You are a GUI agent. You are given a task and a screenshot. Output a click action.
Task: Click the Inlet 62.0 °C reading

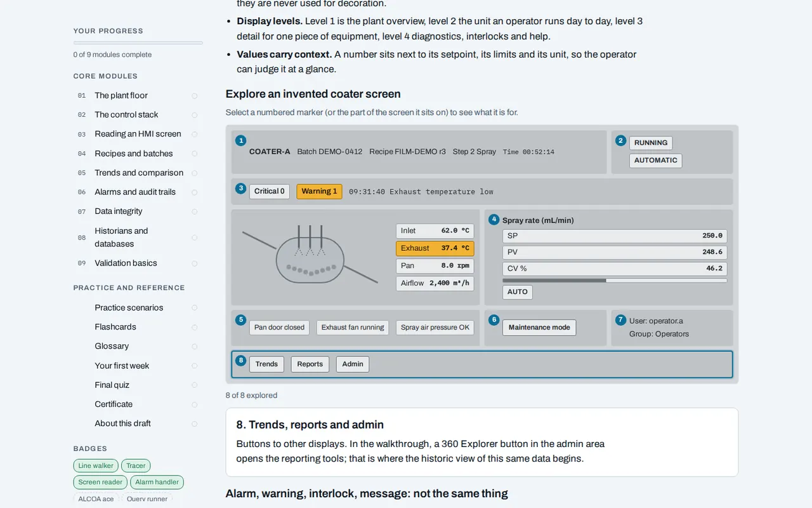(435, 231)
